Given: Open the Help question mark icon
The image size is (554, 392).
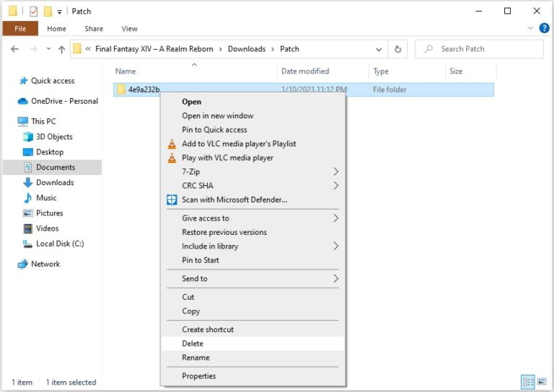Looking at the screenshot, I should (544, 28).
